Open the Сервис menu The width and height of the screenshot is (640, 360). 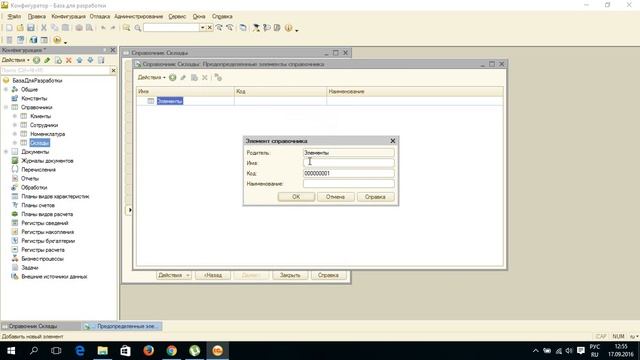coord(177,16)
